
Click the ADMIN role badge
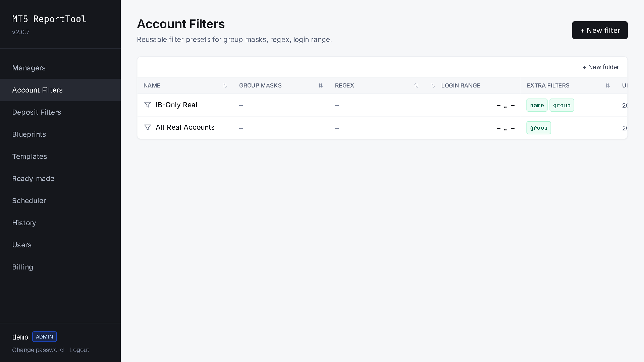point(45,337)
